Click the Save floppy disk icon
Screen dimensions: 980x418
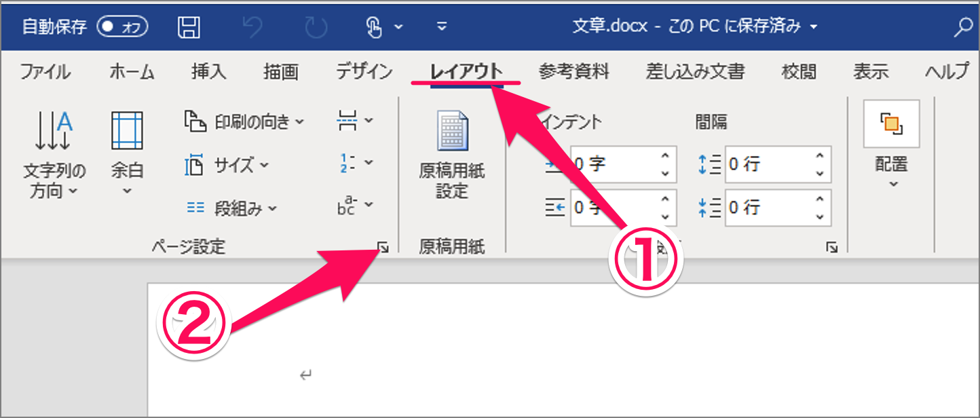[x=189, y=26]
